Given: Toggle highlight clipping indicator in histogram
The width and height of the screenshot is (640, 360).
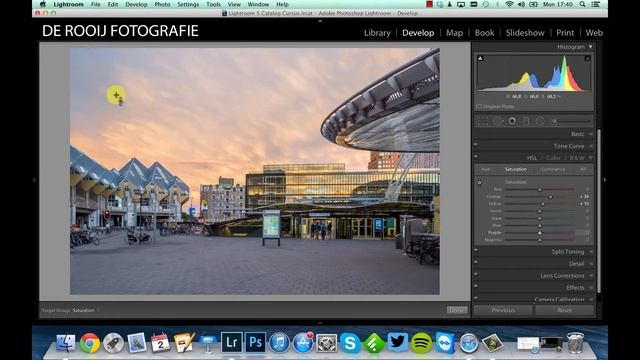Looking at the screenshot, I should click(587, 58).
